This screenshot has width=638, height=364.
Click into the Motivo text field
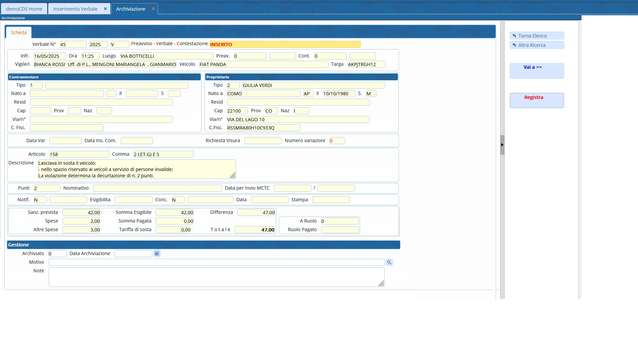pos(216,262)
